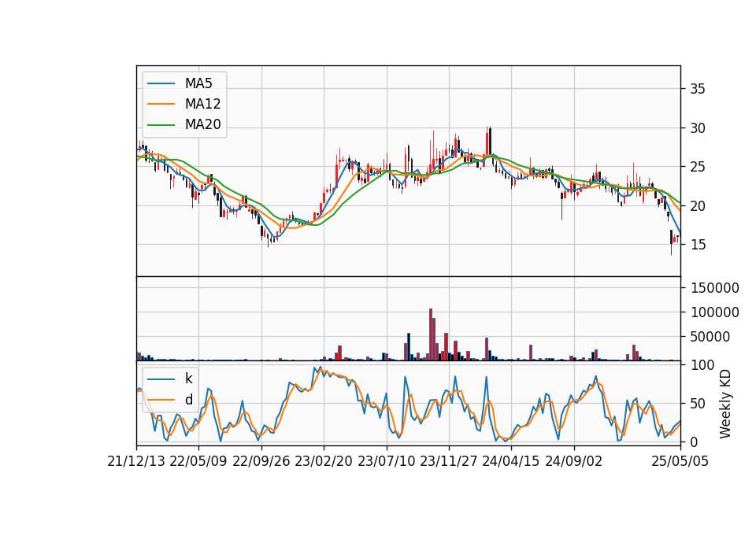Click the blue MA5 legend line sample

[x=161, y=83]
